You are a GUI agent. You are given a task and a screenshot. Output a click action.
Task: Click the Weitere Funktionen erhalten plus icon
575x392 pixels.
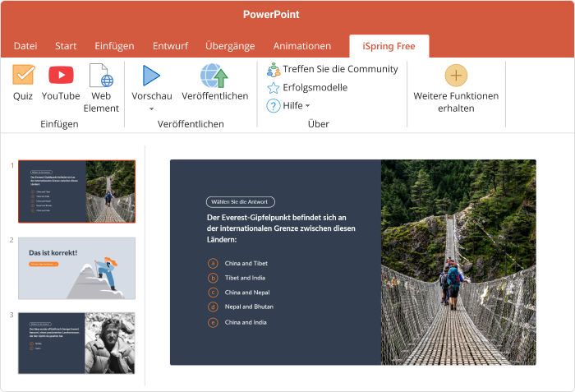tap(456, 76)
